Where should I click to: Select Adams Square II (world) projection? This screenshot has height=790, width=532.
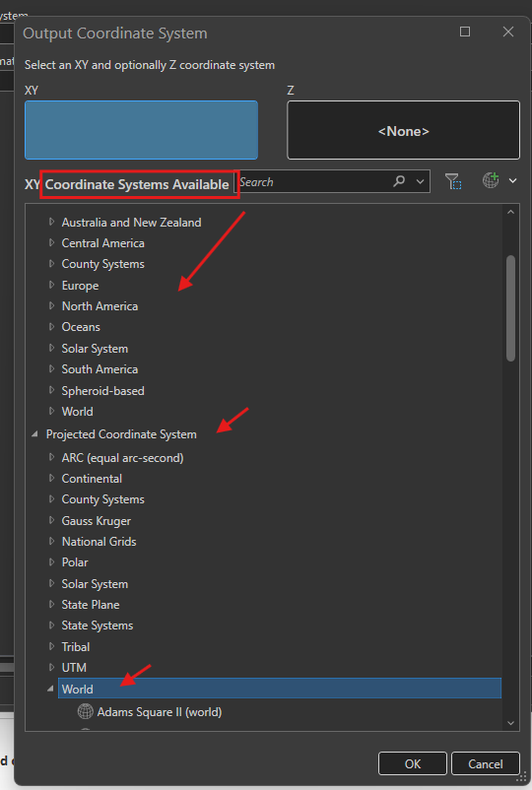pyautogui.click(x=160, y=712)
